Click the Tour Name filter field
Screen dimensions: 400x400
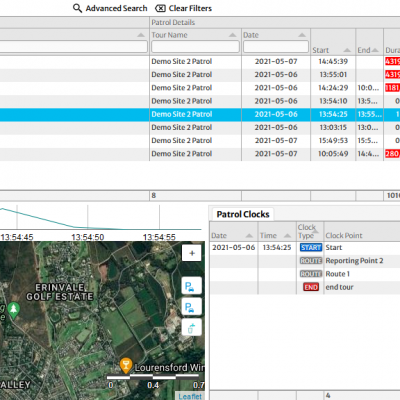coord(195,46)
